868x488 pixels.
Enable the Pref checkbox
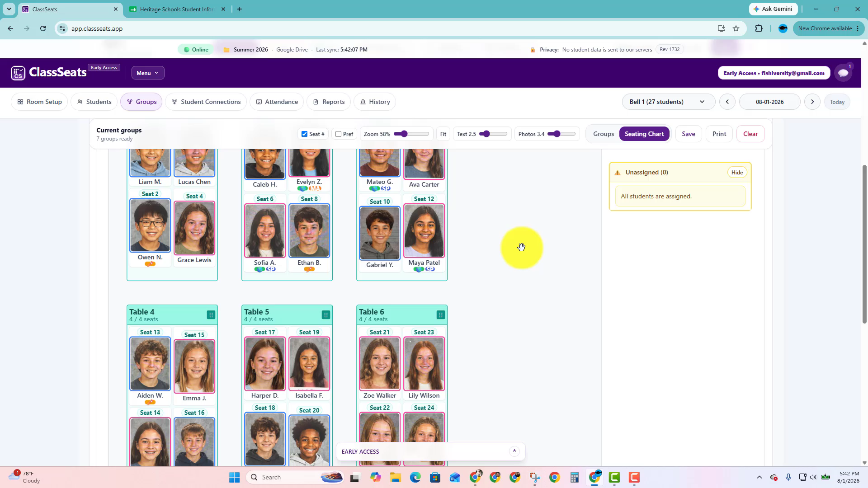pyautogui.click(x=338, y=134)
